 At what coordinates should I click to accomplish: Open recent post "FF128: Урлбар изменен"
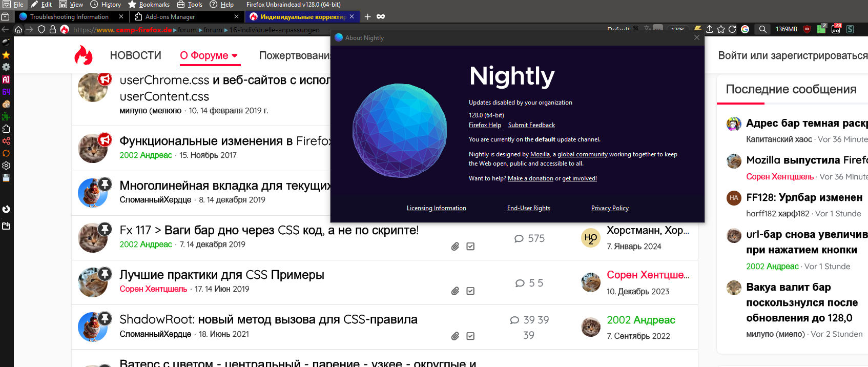[x=804, y=197]
